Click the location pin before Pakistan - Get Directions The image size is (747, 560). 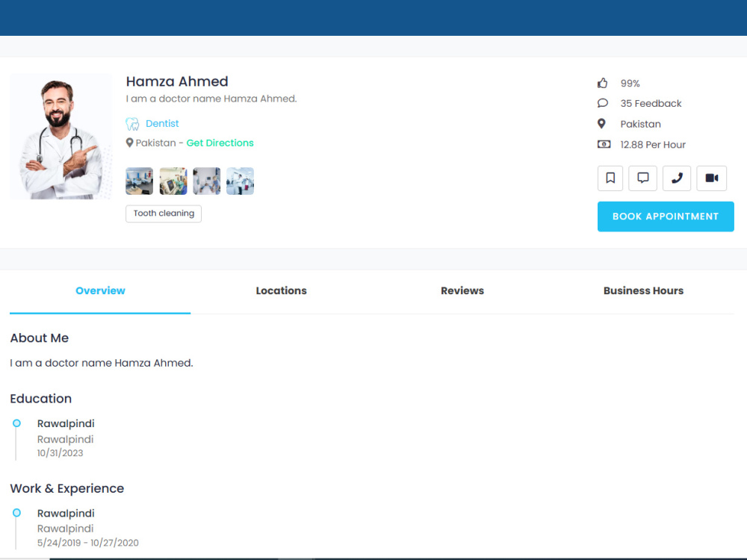click(x=129, y=143)
